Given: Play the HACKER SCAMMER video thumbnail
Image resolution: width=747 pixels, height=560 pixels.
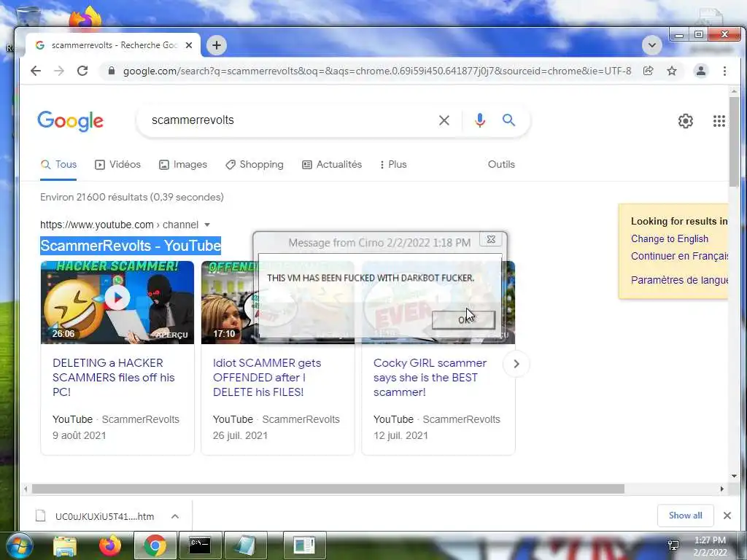Looking at the screenshot, I should [x=117, y=302].
